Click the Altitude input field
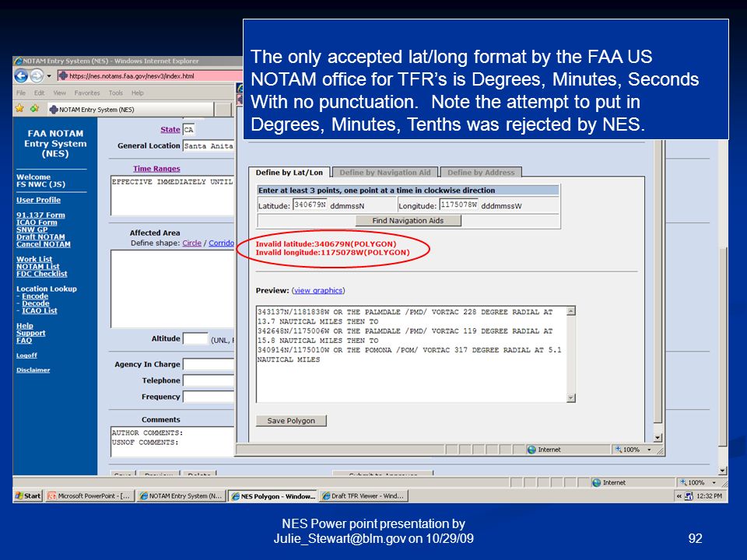The image size is (747, 560). pyautogui.click(x=195, y=338)
